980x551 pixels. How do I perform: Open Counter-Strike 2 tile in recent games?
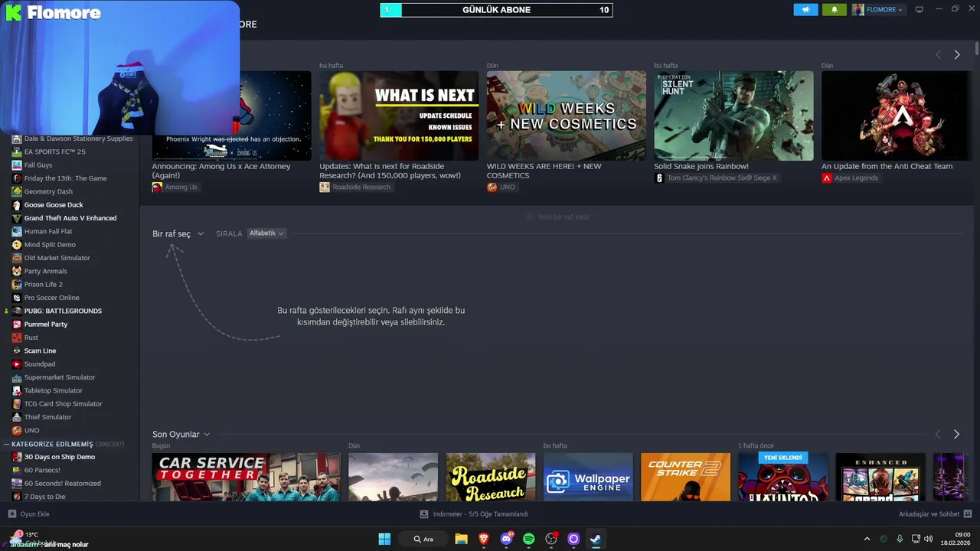(x=685, y=477)
